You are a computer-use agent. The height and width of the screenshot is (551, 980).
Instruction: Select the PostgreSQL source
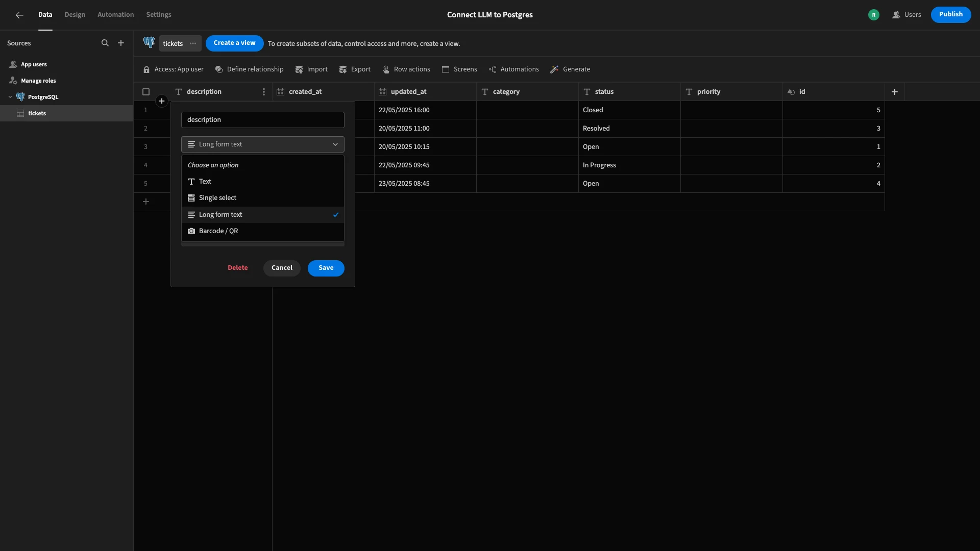66,97
